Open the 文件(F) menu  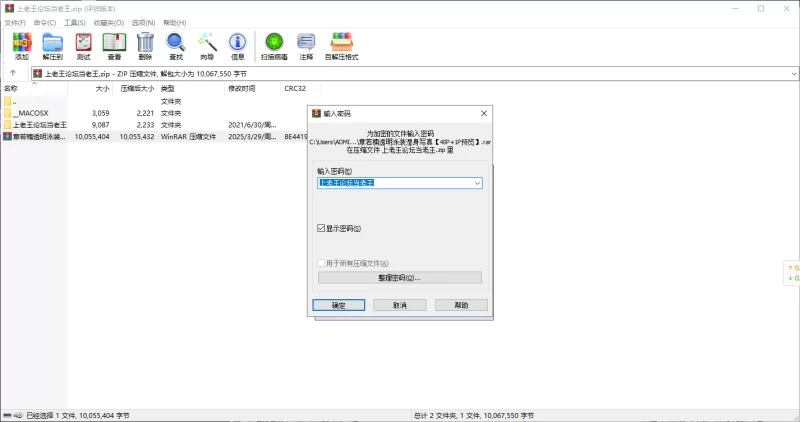(x=15, y=22)
